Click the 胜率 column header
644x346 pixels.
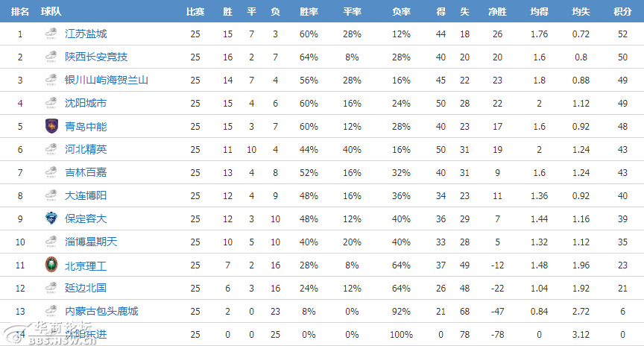click(x=309, y=11)
